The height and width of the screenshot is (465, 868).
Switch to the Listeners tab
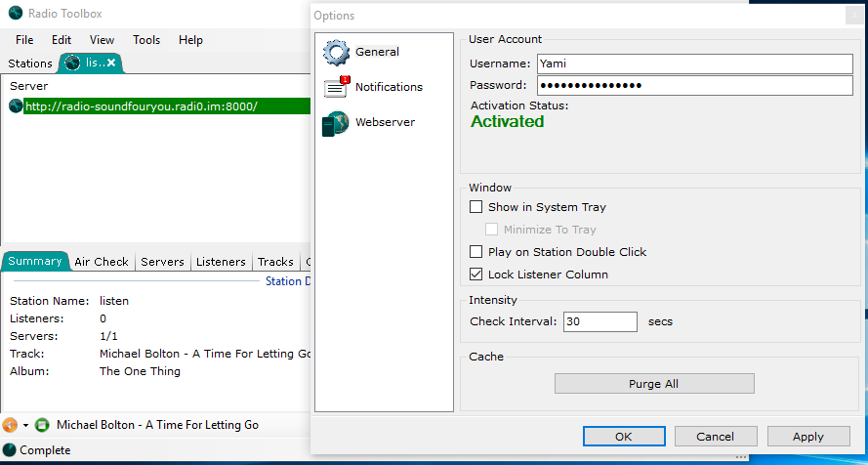(221, 262)
